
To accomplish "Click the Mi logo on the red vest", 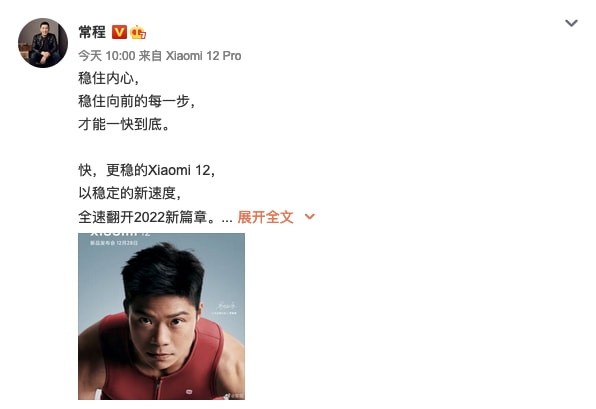I will point(189,392).
